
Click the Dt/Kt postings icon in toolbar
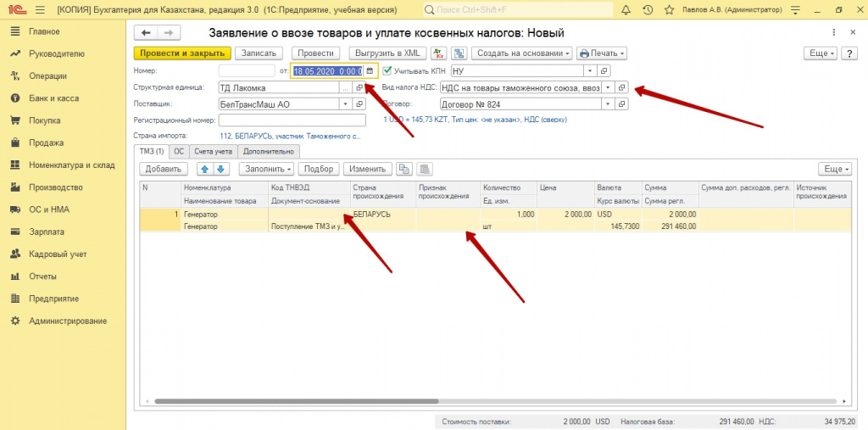click(438, 53)
